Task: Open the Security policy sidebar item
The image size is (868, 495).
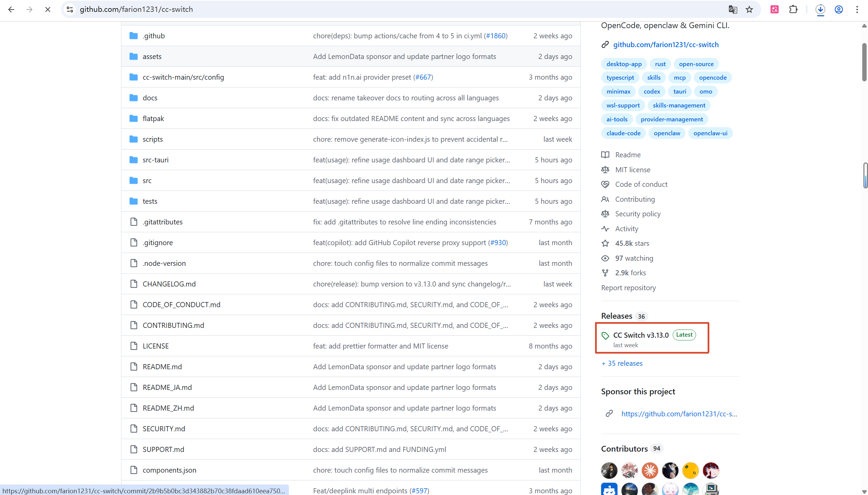Action: (637, 214)
